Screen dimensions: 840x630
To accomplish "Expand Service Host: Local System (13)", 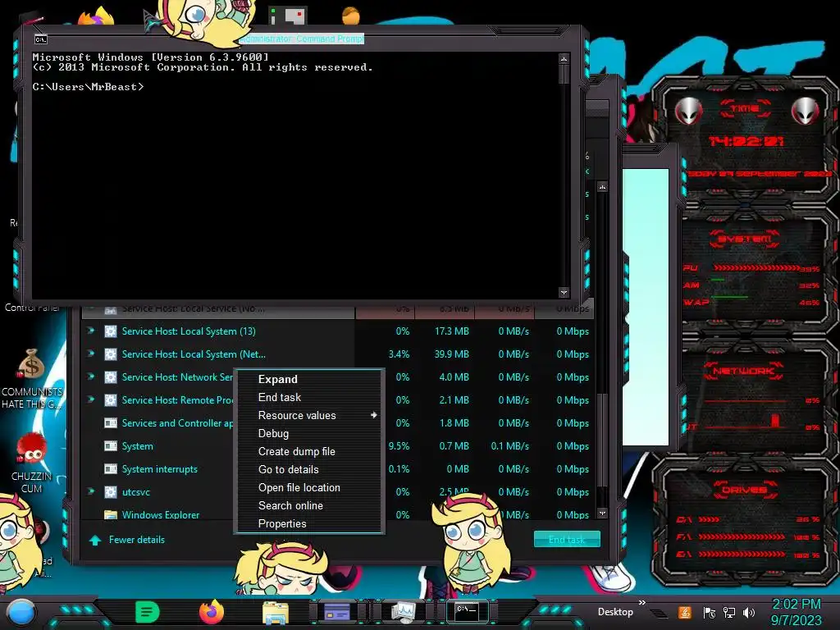I will click(x=91, y=331).
